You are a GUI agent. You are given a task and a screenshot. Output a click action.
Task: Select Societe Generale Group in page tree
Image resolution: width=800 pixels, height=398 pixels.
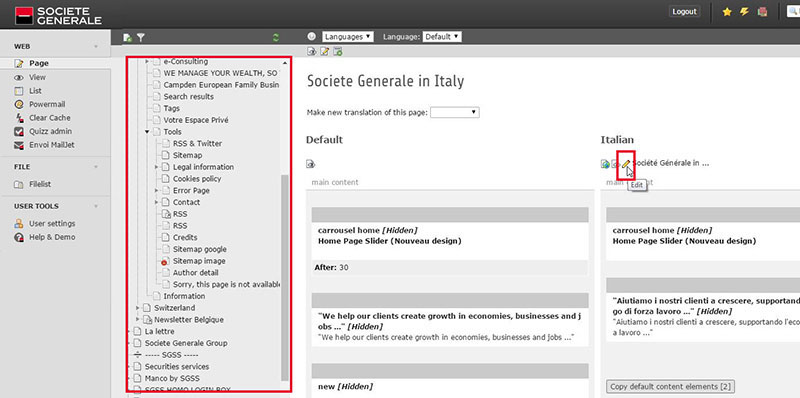[186, 343]
